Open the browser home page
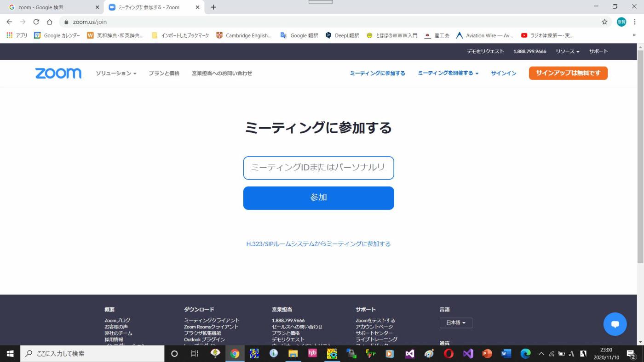Image resolution: width=644 pixels, height=362 pixels. click(50, 22)
